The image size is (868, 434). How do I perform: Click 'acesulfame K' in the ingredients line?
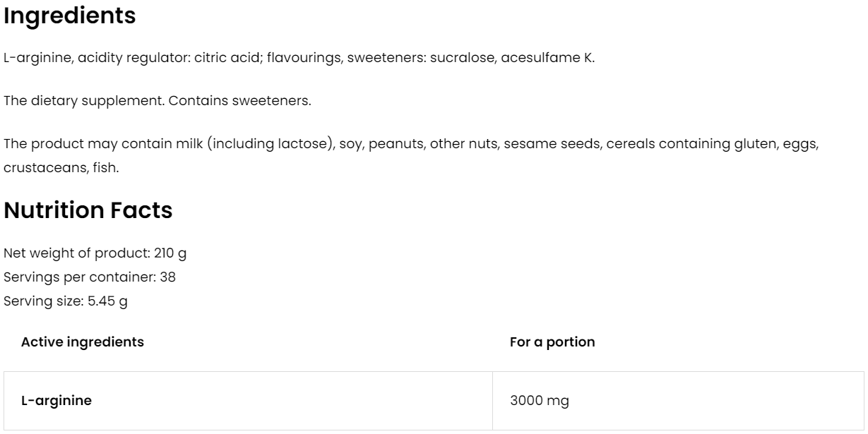(548, 58)
